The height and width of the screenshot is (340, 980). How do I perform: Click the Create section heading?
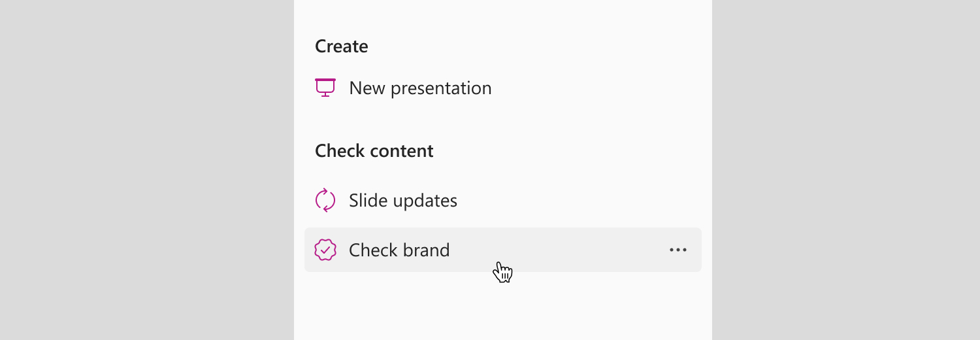coord(342,46)
